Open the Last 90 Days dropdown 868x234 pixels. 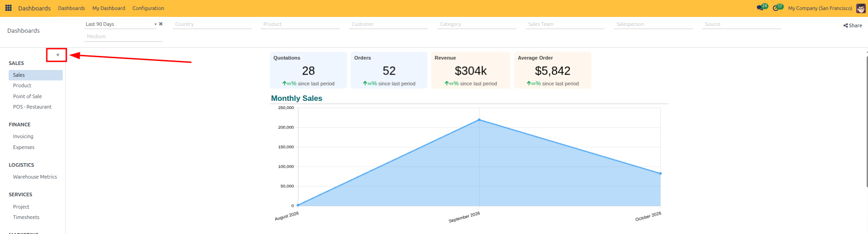pos(120,24)
